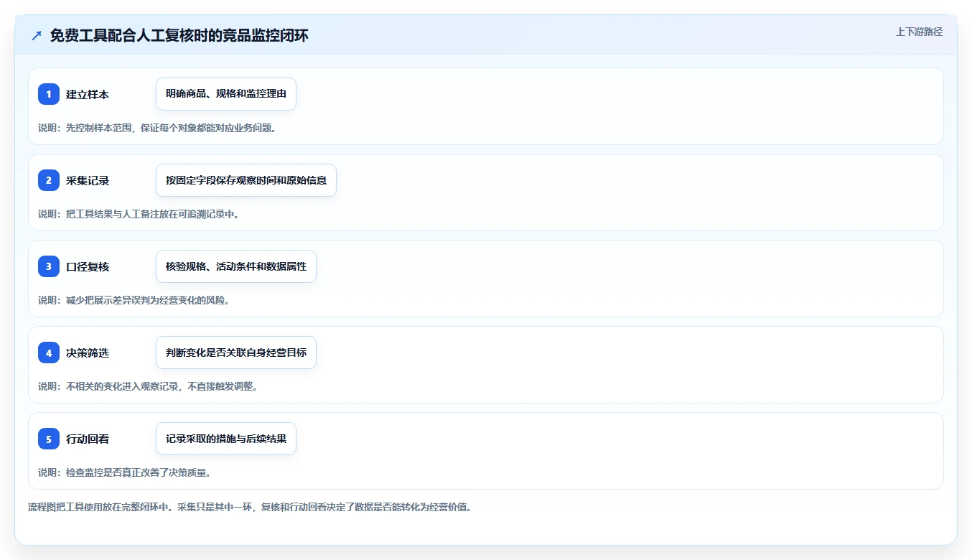Click the 按固定字段保存观察时间和原始信息 box

click(x=246, y=180)
